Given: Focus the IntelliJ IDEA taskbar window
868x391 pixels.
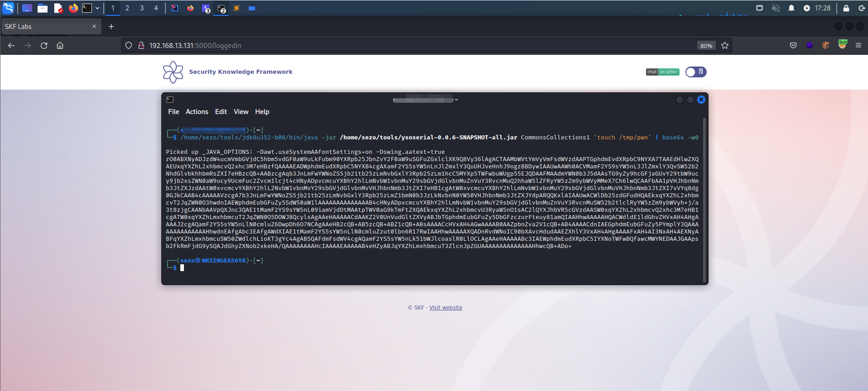Looking at the screenshot, I should 175,8.
